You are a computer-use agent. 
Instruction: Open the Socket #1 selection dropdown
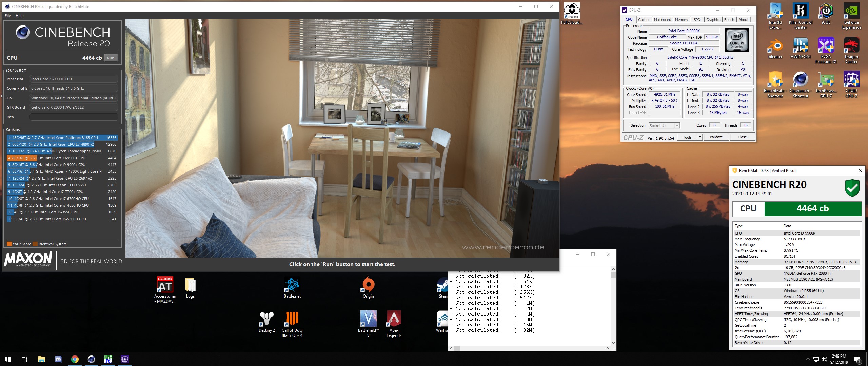click(664, 125)
